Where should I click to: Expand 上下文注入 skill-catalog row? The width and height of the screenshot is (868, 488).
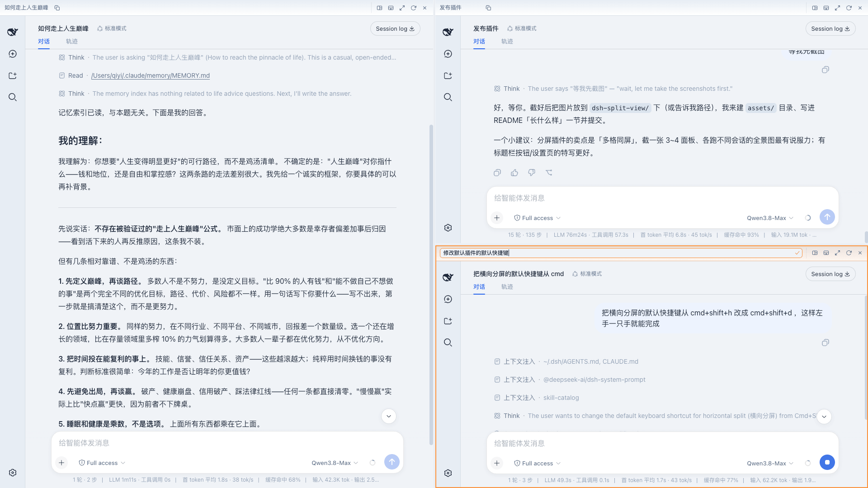[537, 398]
